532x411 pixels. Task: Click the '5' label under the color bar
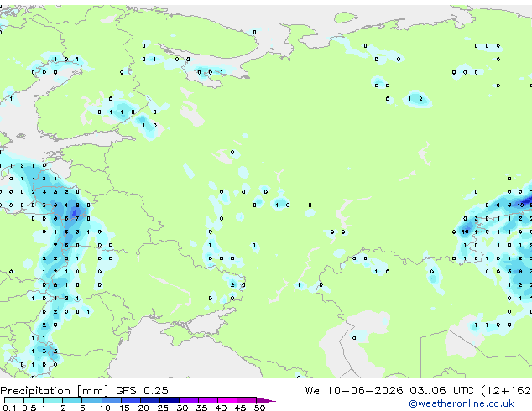[x=82, y=408]
